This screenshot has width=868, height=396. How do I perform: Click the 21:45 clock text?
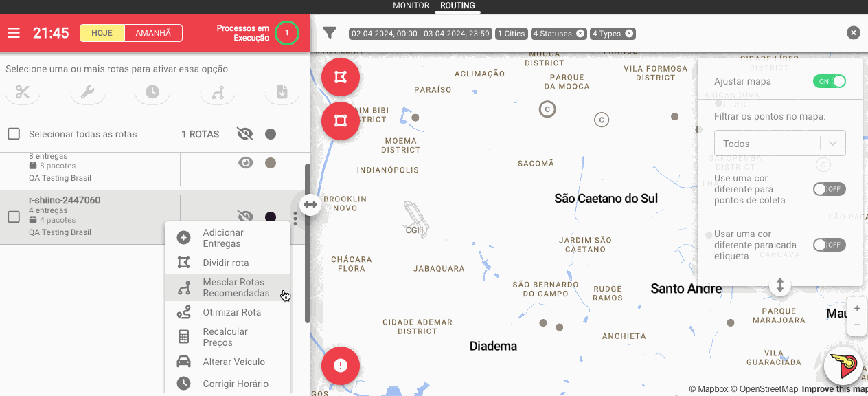[51, 33]
